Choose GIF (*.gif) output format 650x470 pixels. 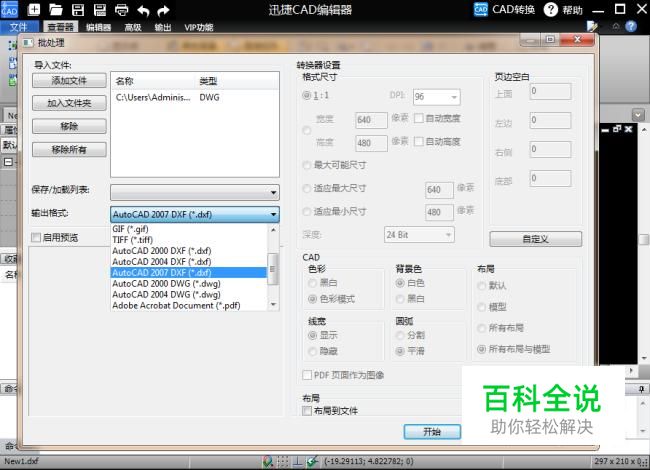[189, 229]
